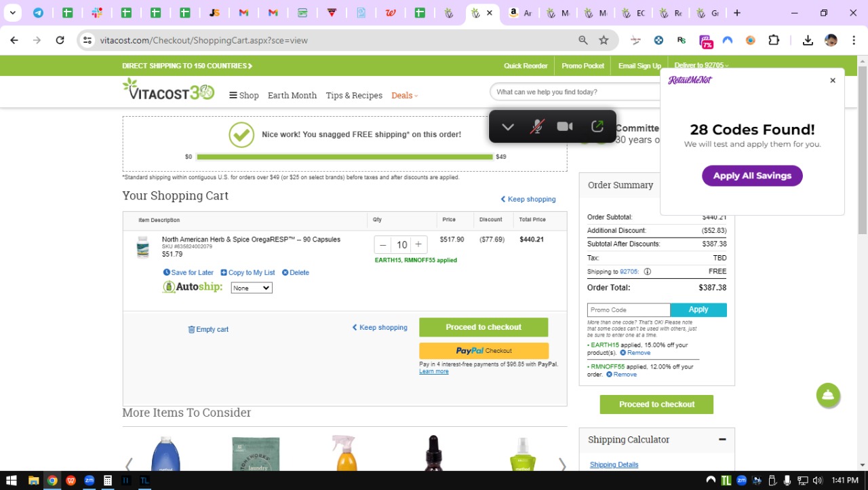868x490 pixels.
Task: Switch to the Slack browser tab
Action: coord(97,13)
